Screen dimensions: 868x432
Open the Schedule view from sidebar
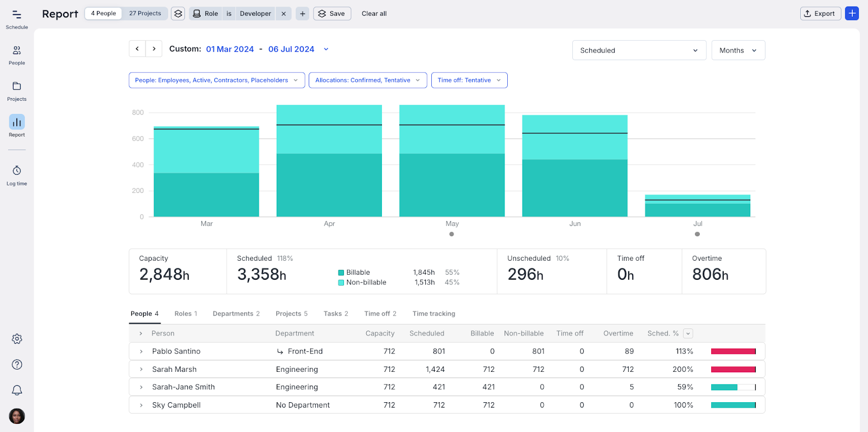pyautogui.click(x=17, y=18)
